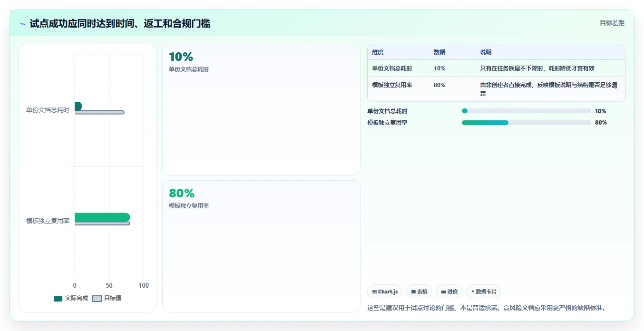Click the gray 目标值 bar for 模板独立复用率
The width and height of the screenshot is (644, 331).
pos(102,224)
